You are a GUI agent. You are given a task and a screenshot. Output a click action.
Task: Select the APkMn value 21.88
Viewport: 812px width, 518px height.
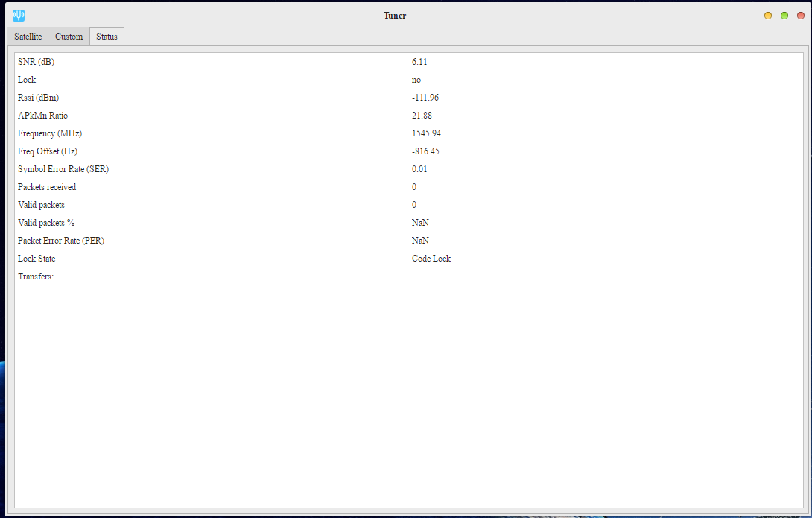[x=422, y=116]
